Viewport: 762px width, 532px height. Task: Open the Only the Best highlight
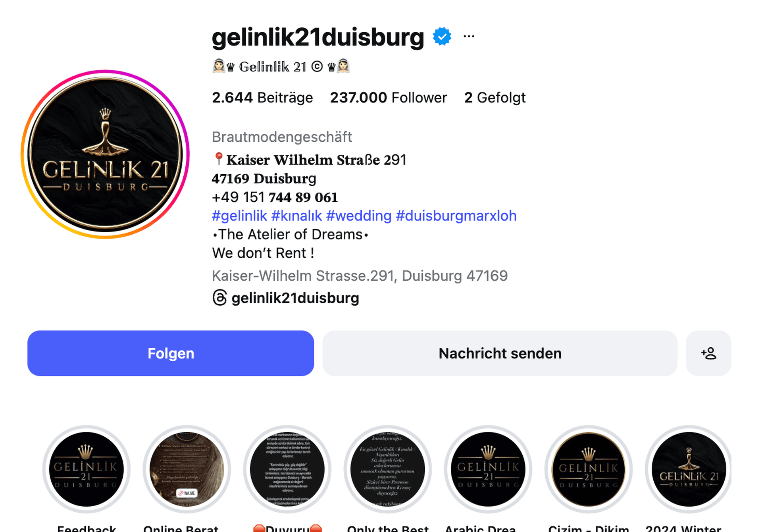tap(388, 469)
